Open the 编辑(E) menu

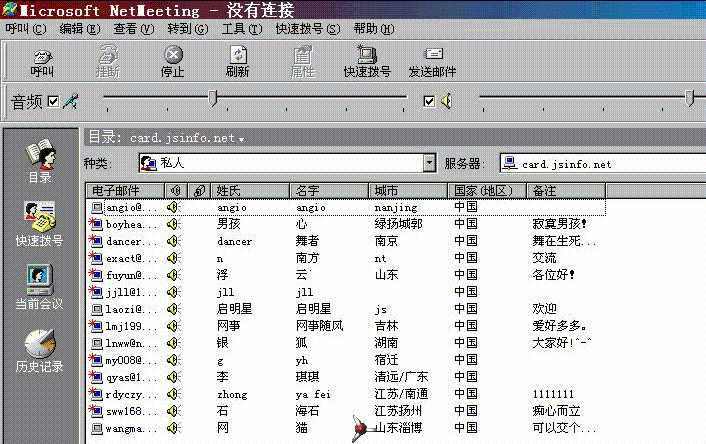[x=80, y=29]
